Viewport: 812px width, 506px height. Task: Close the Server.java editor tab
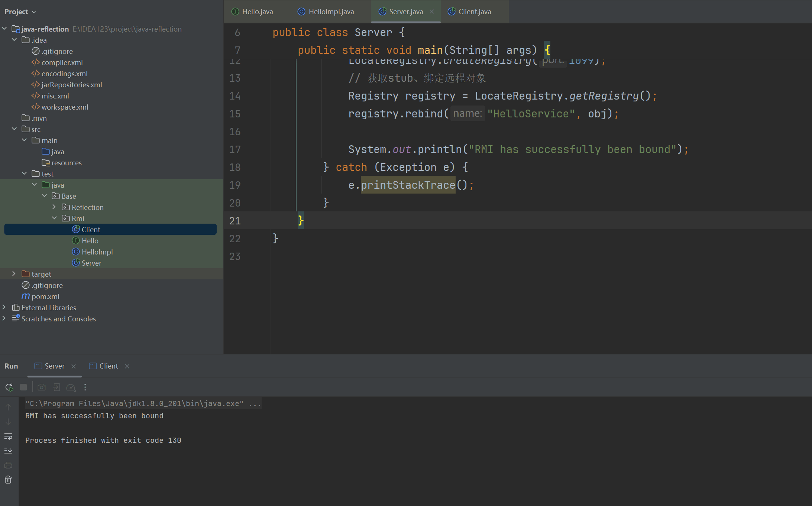[x=432, y=12]
